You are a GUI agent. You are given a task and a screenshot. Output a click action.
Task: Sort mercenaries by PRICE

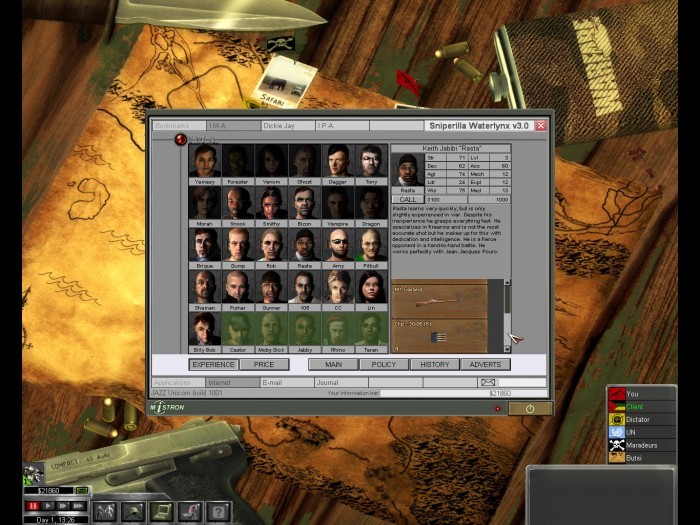264,365
